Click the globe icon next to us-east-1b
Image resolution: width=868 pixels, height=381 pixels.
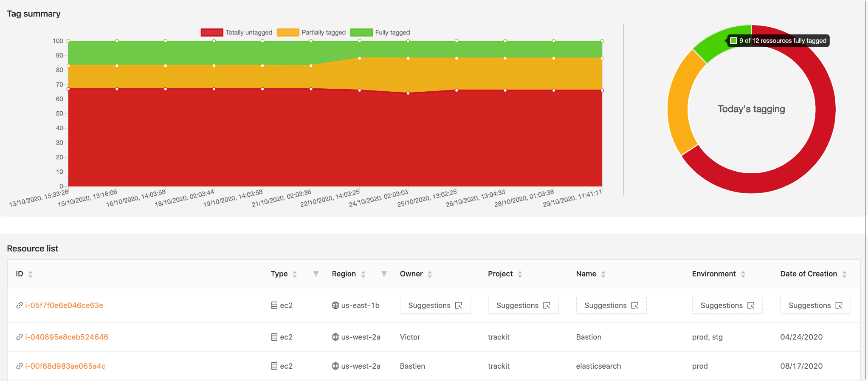[x=335, y=305]
